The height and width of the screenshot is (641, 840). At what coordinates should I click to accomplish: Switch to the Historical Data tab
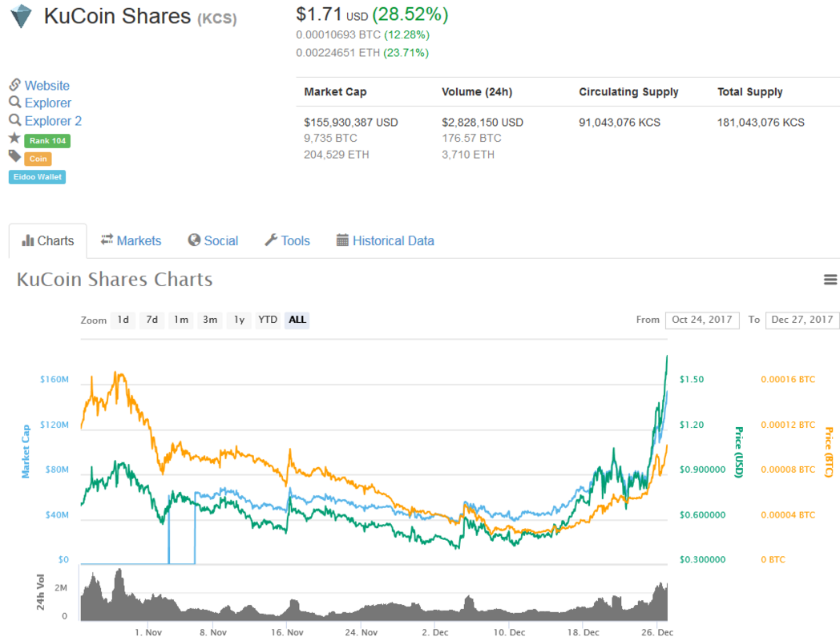coord(386,241)
